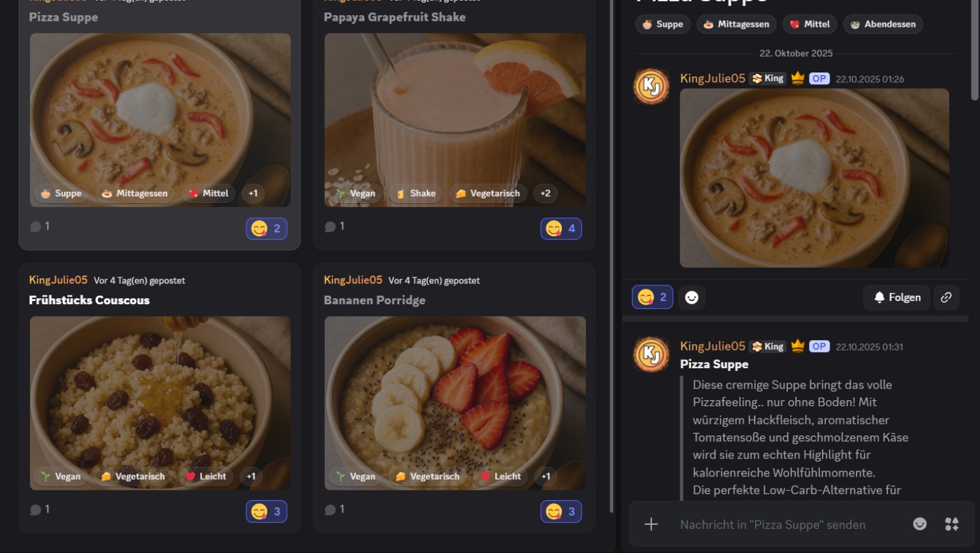Viewport: 980px width, 553px height.
Task: Expand the +1 tags on Frühstücks Couscous card
Action: point(252,477)
